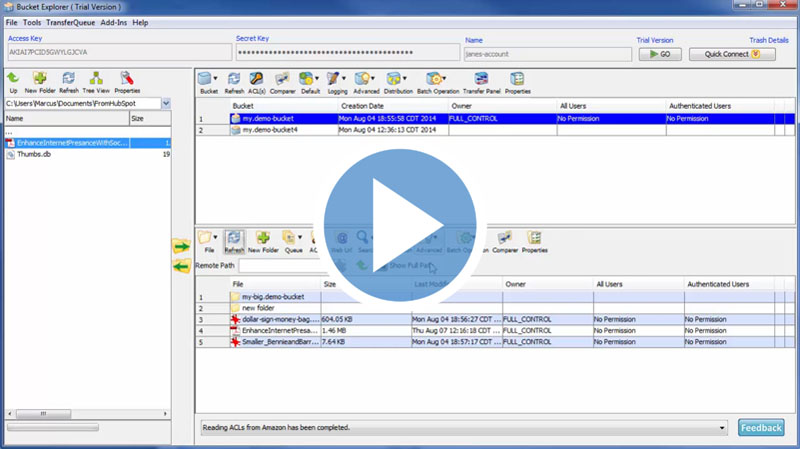Click the Feedback button
The width and height of the screenshot is (800, 449).
pos(761,428)
